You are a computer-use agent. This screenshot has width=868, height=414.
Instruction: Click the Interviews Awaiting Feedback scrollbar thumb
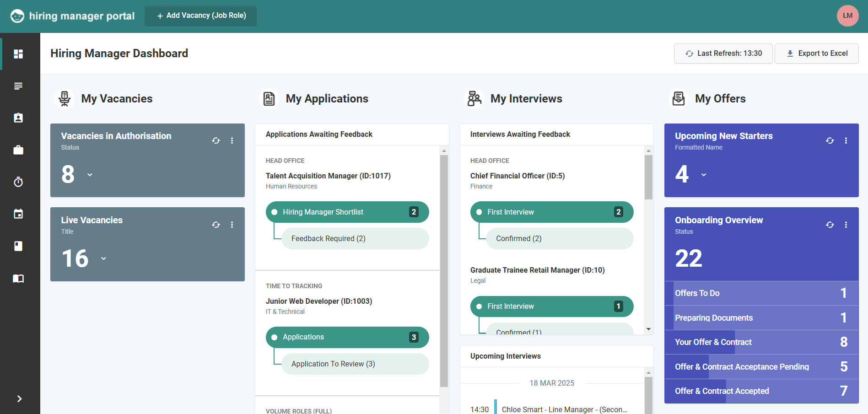[x=648, y=177]
